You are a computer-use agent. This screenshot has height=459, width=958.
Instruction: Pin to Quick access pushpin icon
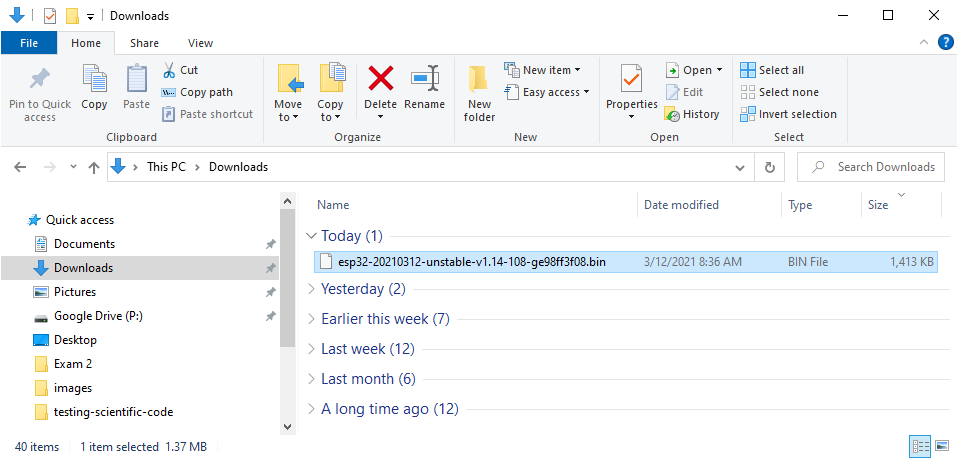(x=40, y=79)
